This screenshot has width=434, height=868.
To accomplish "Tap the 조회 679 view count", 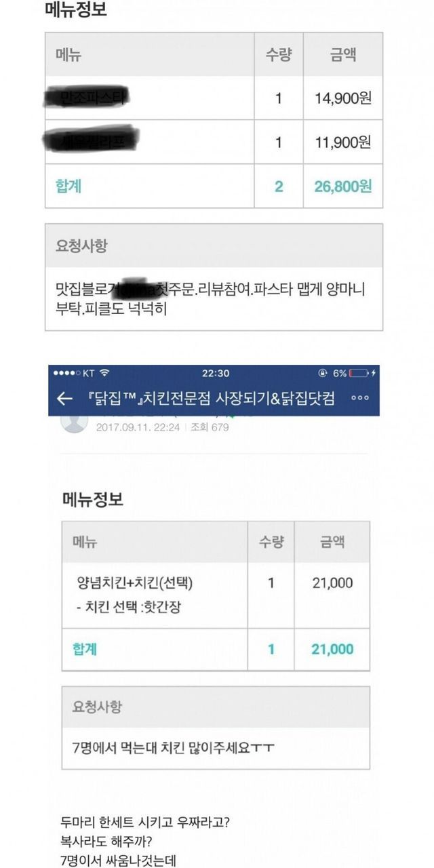I will (x=210, y=427).
